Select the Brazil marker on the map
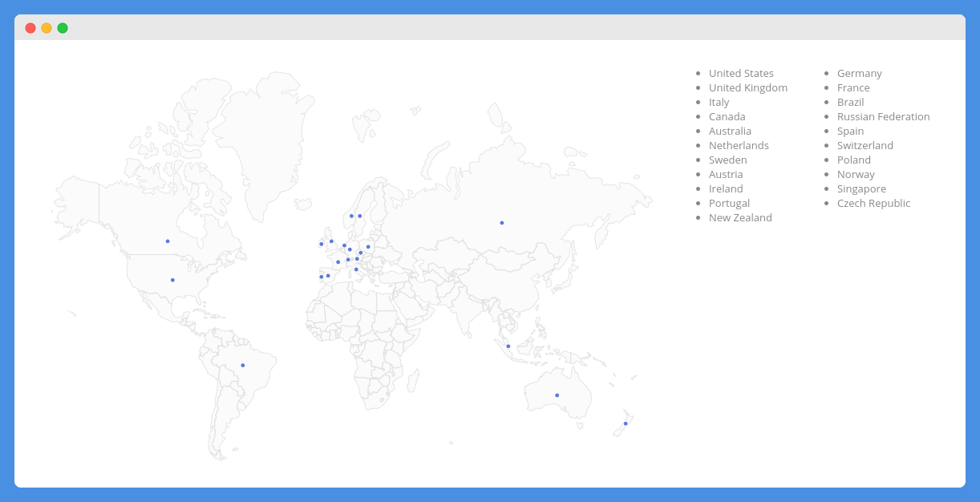Screen dimensions: 980x502 (x=243, y=366)
